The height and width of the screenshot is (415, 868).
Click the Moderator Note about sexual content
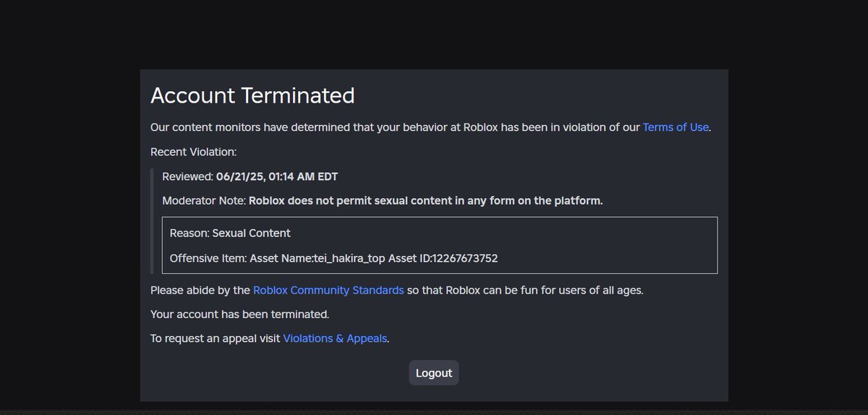point(383,201)
